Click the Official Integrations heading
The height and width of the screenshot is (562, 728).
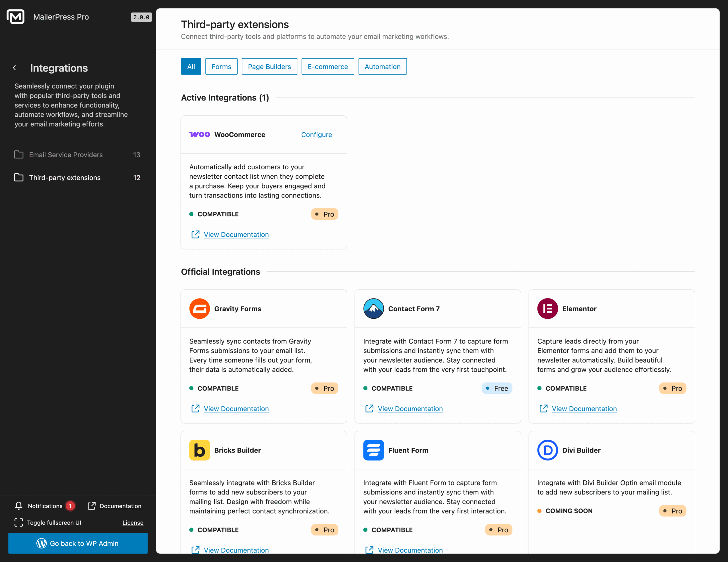220,271
